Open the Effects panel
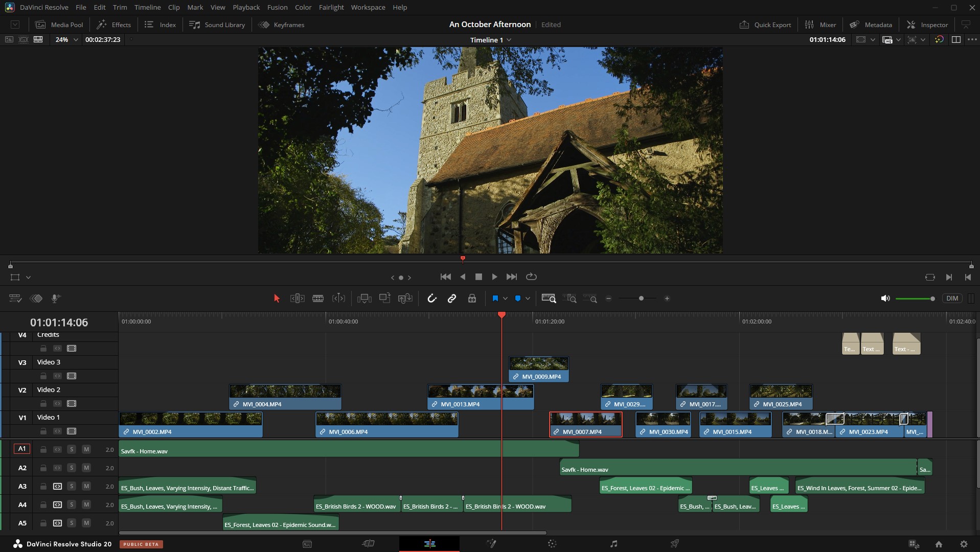This screenshot has width=980, height=552. pos(113,25)
